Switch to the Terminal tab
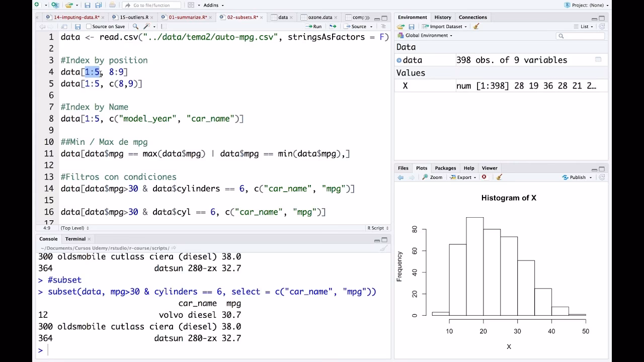Screen dimensions: 644x362 click(75, 239)
